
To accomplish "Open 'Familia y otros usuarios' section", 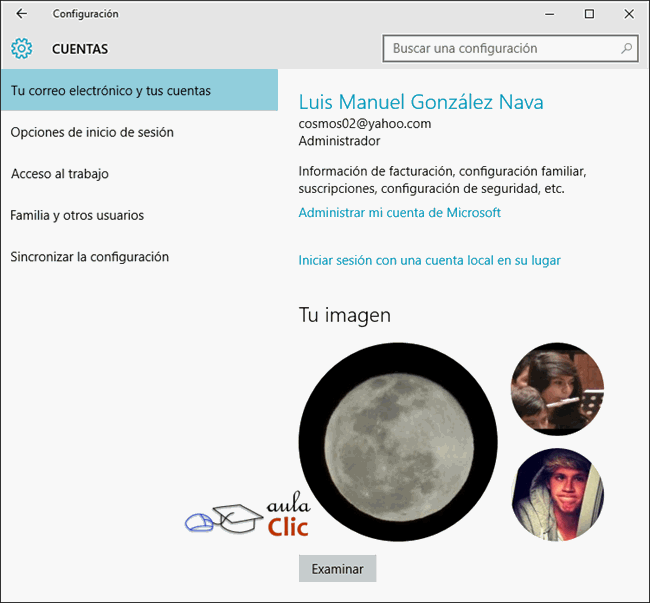I will pyautogui.click(x=77, y=215).
